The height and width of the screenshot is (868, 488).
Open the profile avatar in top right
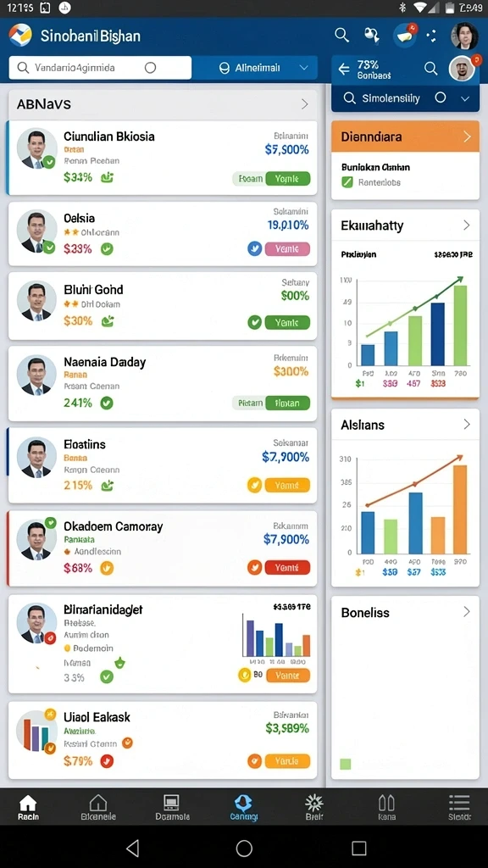[464, 36]
